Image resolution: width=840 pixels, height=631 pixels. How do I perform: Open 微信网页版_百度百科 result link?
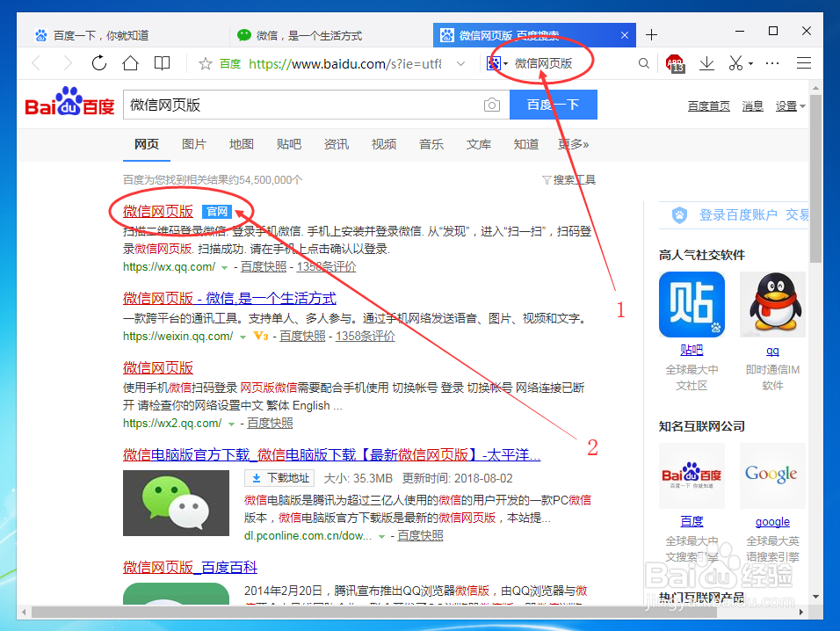coord(190,567)
